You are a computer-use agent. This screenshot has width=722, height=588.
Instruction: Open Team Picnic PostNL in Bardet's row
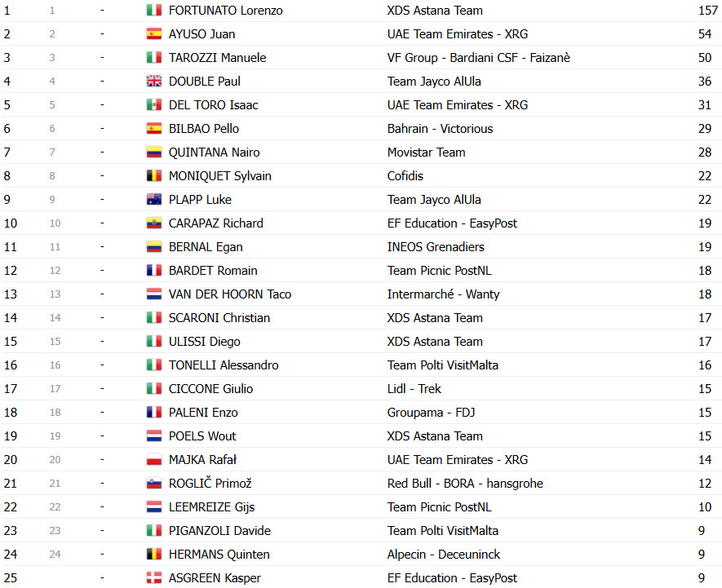coord(439,270)
